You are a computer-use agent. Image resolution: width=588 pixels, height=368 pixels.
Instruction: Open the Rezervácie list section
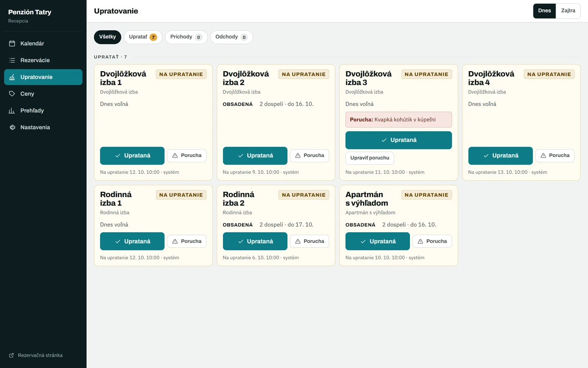coord(43,60)
